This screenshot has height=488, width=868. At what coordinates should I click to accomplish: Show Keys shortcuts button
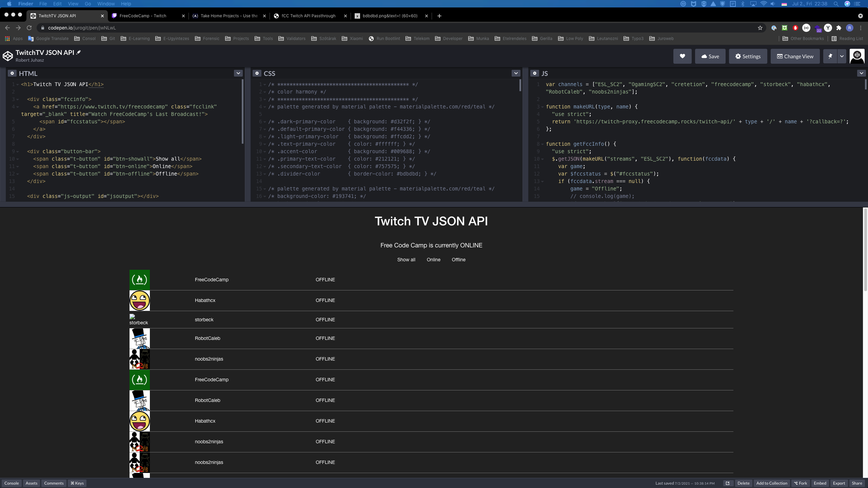pos(77,483)
